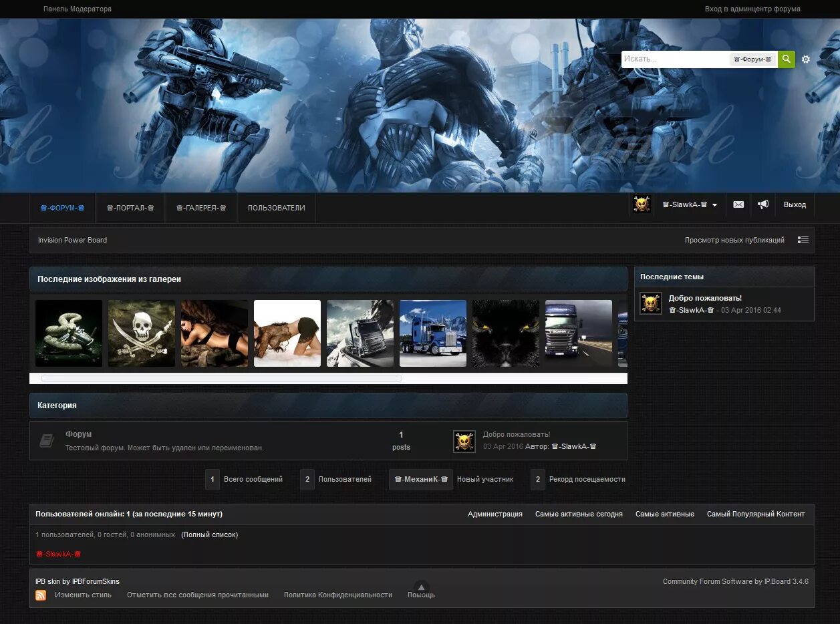The height and width of the screenshot is (624, 840).
Task: Click ♕-SlawkA-♕ name in Последние темы panel
Action: click(x=692, y=310)
